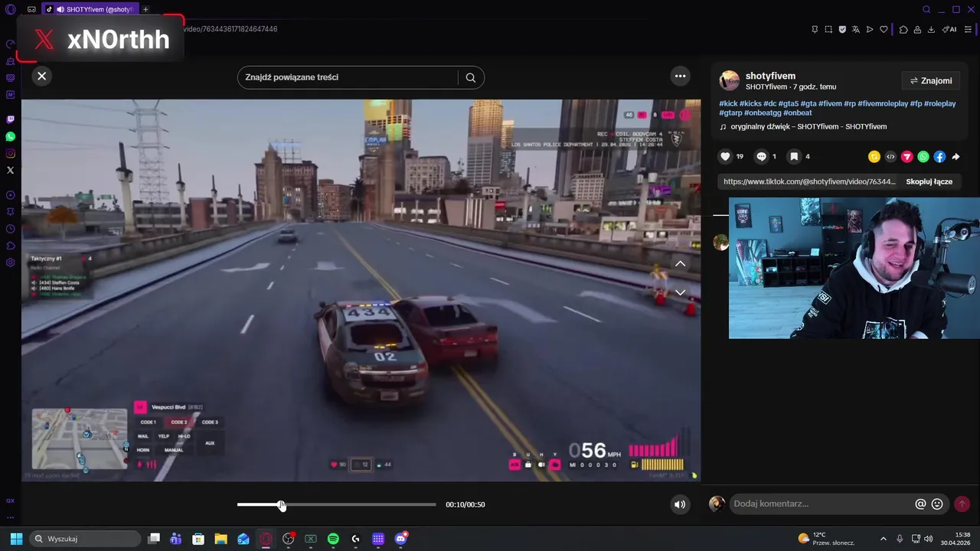Image resolution: width=980 pixels, height=551 pixels.
Task: Open X in Opera sidebar
Action: 11,170
